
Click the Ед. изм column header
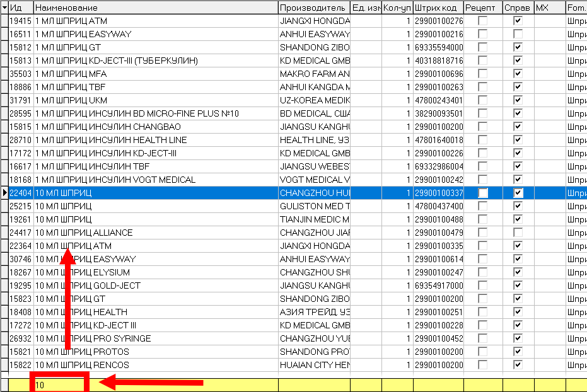[x=366, y=8]
